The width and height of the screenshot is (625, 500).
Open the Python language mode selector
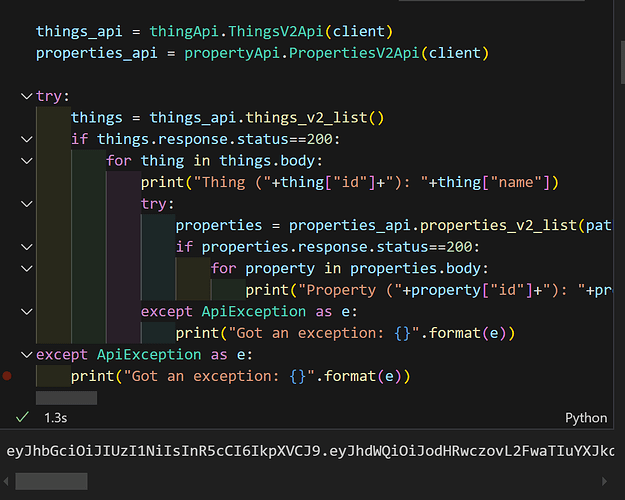click(586, 418)
